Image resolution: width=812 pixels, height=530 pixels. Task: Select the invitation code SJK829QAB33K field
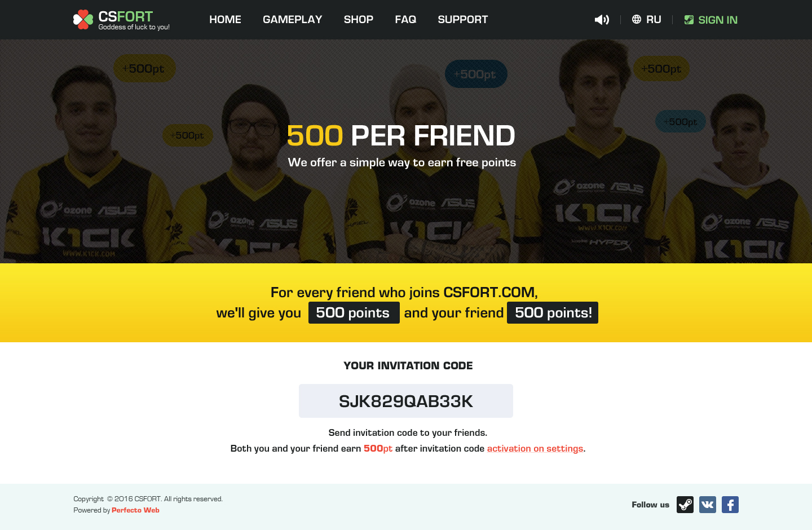pos(406,401)
